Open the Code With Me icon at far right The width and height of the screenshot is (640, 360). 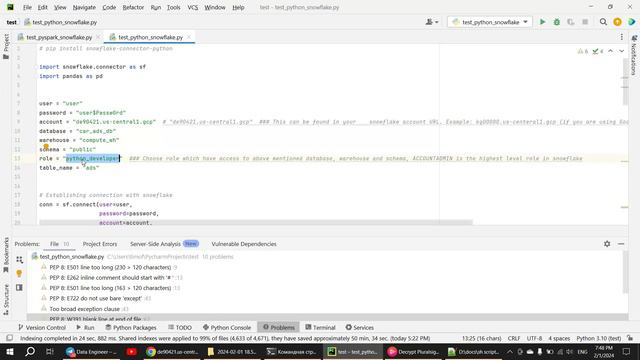click(x=631, y=22)
